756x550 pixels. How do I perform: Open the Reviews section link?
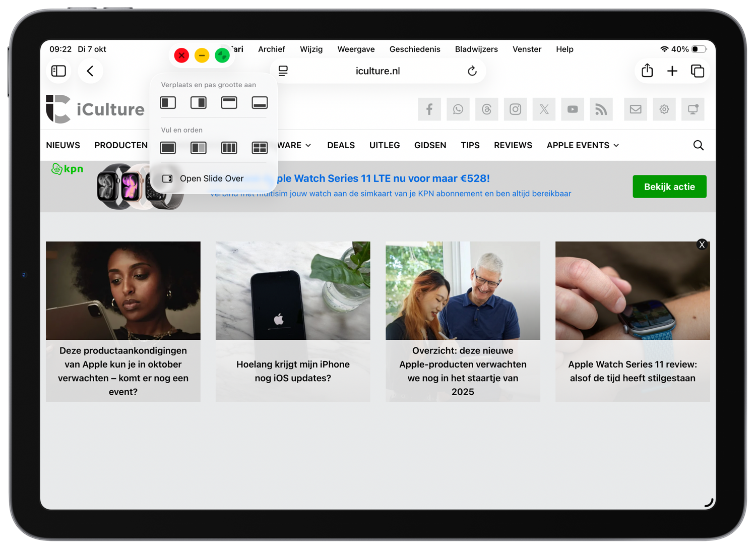(x=513, y=145)
